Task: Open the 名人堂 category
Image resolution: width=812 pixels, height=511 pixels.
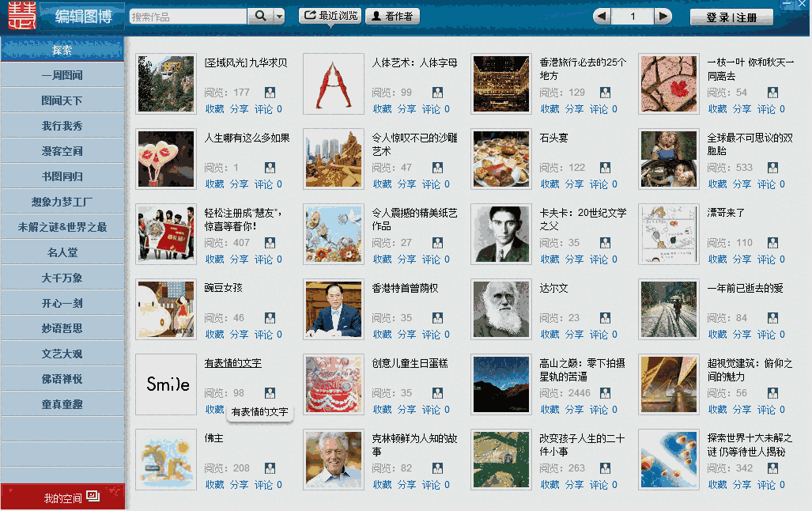Action: pos(62,252)
